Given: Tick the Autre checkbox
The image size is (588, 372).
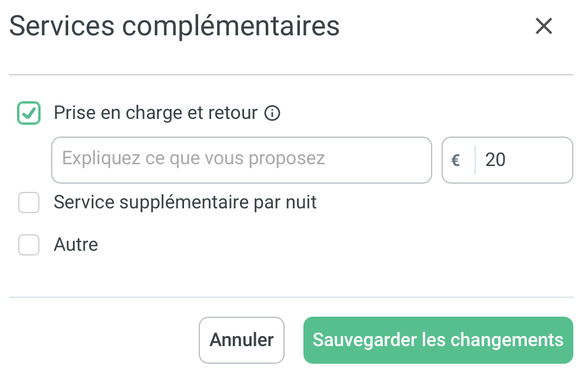Looking at the screenshot, I should 29,245.
